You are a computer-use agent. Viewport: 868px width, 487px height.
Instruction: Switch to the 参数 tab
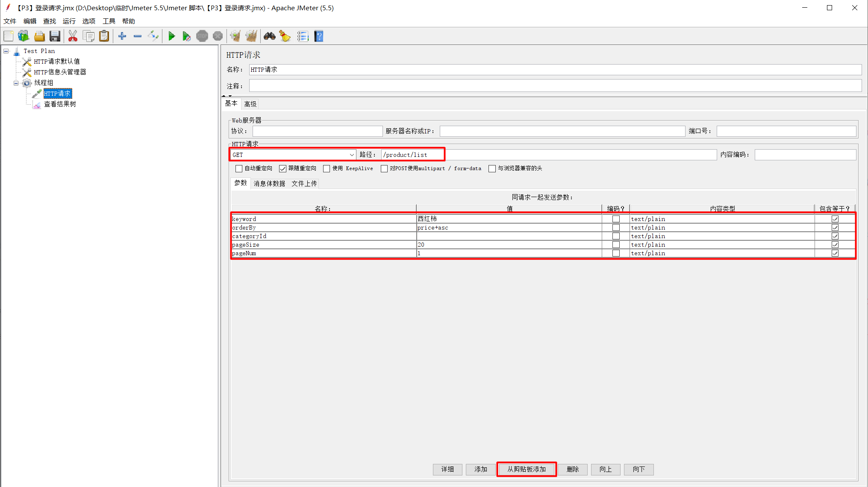241,183
